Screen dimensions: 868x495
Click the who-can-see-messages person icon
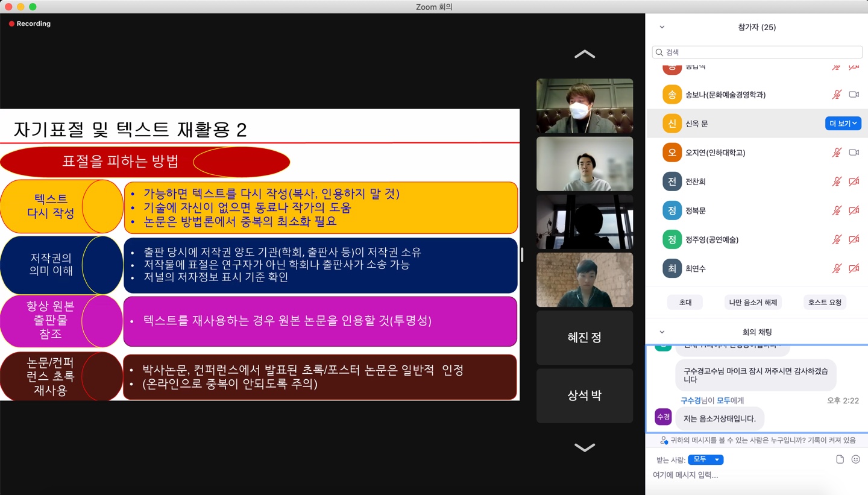[x=664, y=440]
